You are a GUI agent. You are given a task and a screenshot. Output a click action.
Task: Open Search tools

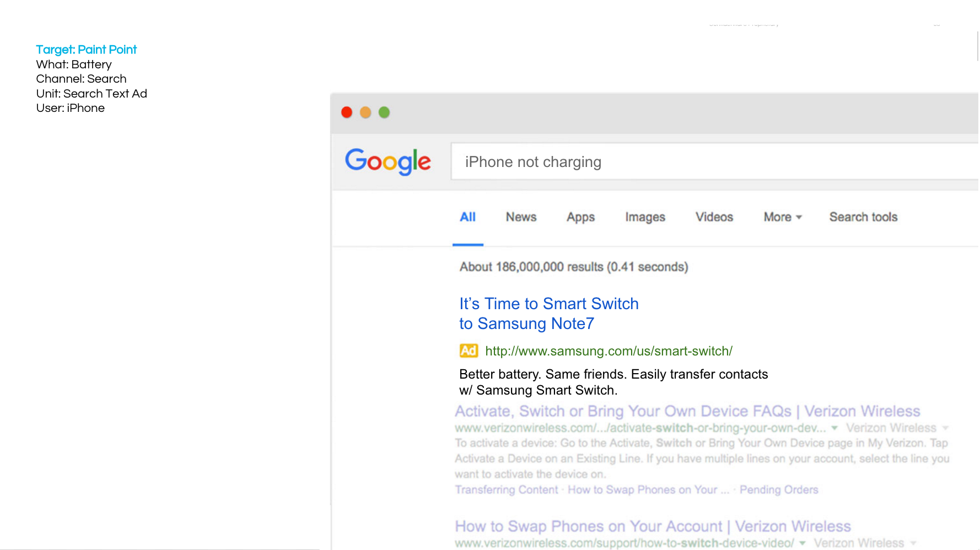pyautogui.click(x=863, y=217)
